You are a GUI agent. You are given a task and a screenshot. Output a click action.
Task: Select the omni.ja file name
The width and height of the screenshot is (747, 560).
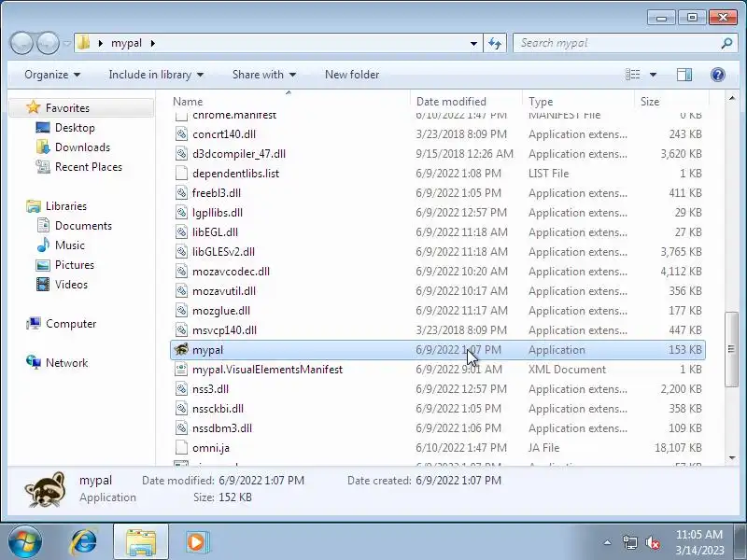211,448
